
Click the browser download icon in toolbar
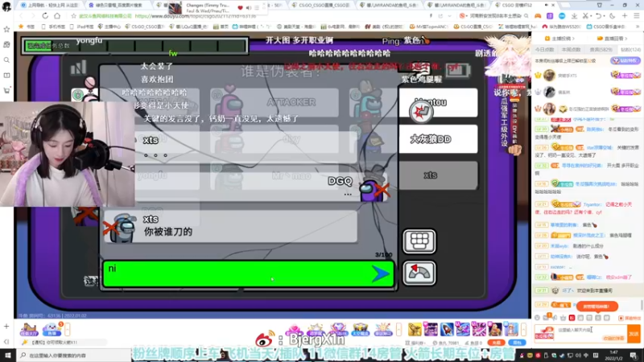pos(574,16)
